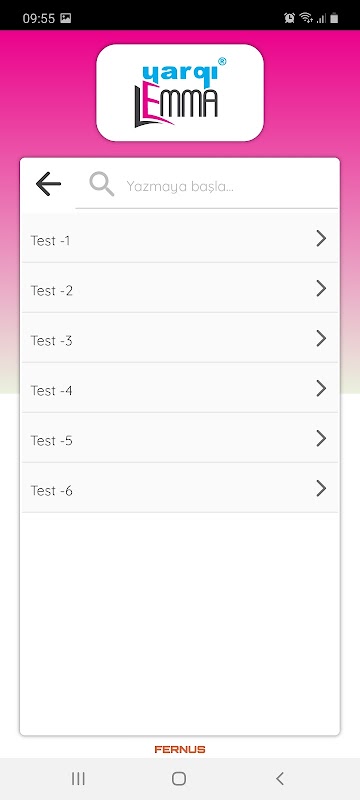The image size is (360, 800).
Task: Select the Test -5 list item
Action: tap(179, 438)
